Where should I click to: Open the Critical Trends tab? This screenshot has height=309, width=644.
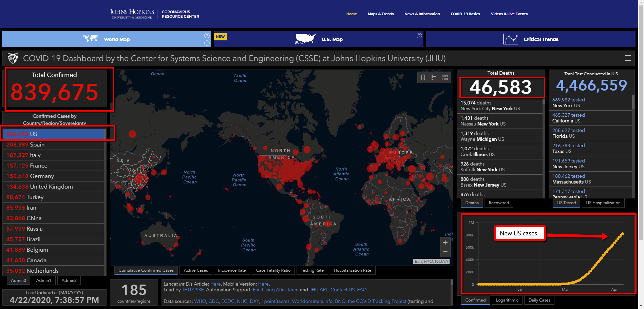531,39
